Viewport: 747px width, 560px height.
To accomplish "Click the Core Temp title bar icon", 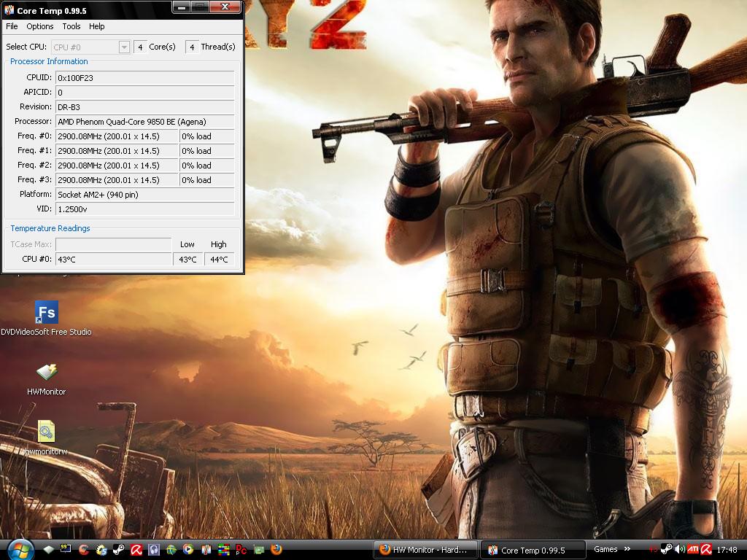I will (9, 10).
